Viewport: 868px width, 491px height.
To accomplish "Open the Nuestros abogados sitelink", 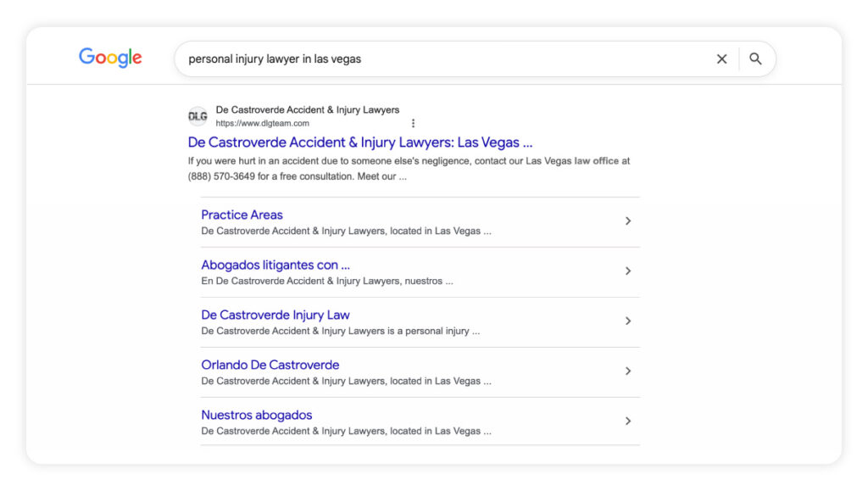I will [256, 415].
